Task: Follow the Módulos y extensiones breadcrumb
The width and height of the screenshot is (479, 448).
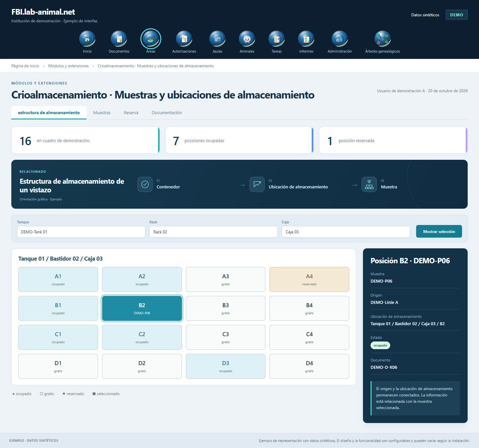Action: pos(69,66)
